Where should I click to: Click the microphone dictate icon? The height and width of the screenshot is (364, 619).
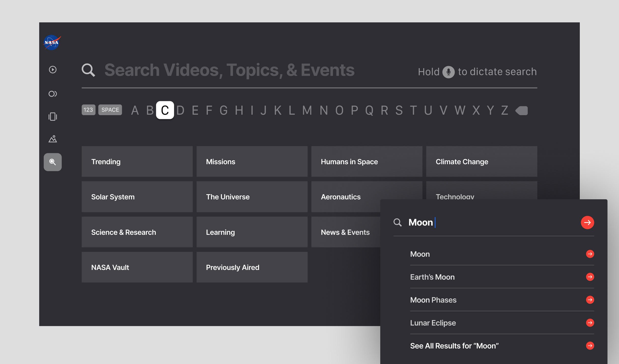[x=448, y=72]
